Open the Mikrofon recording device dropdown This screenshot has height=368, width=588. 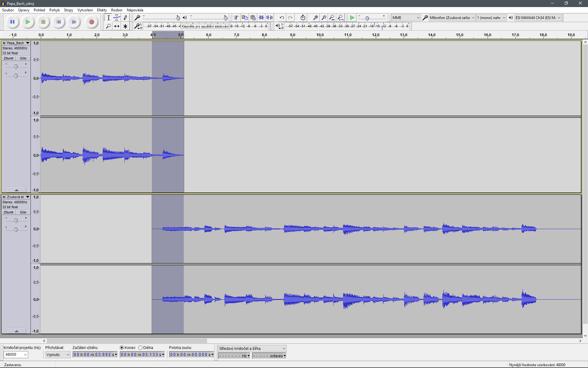[x=452, y=17]
